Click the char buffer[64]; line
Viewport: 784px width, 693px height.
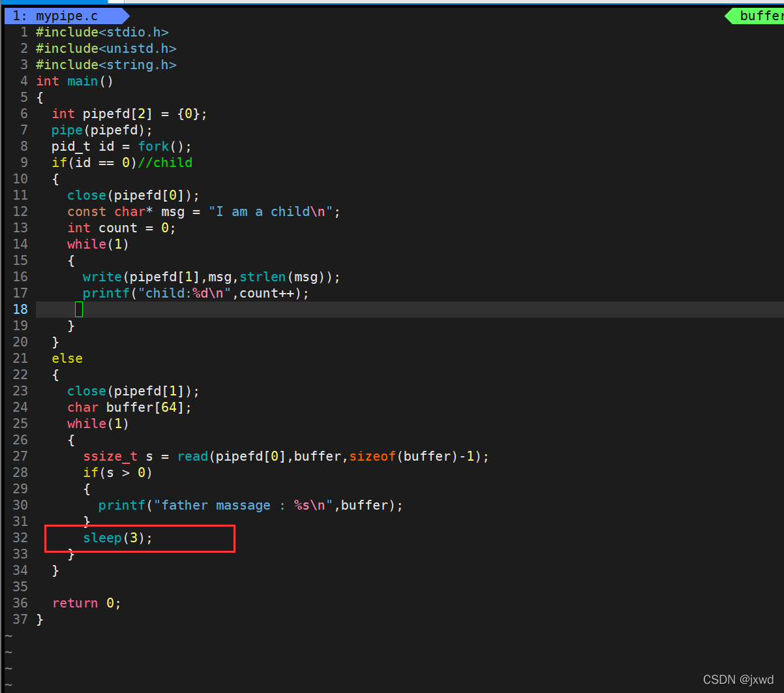coord(130,407)
